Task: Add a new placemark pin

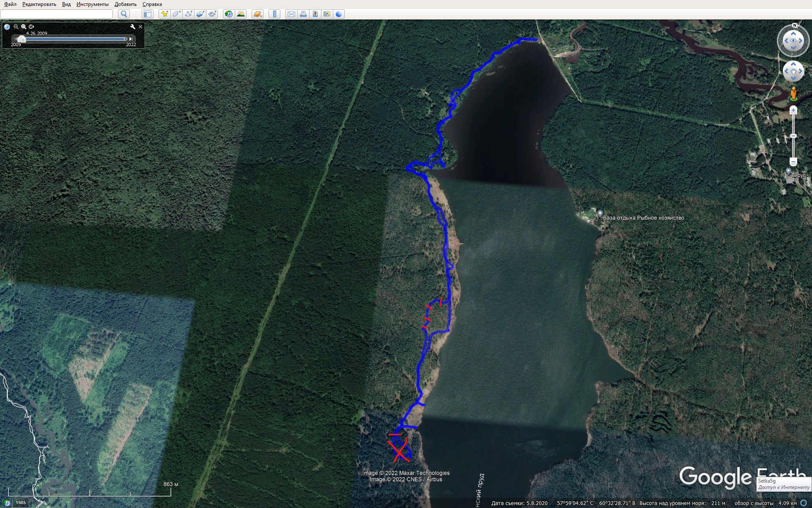Action: click(x=165, y=14)
